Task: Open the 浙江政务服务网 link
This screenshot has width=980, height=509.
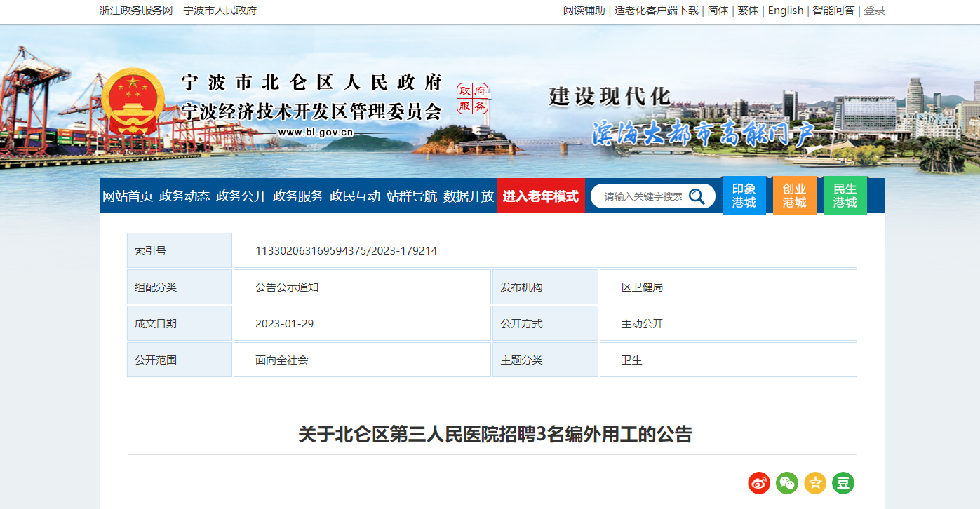Action: (x=136, y=11)
